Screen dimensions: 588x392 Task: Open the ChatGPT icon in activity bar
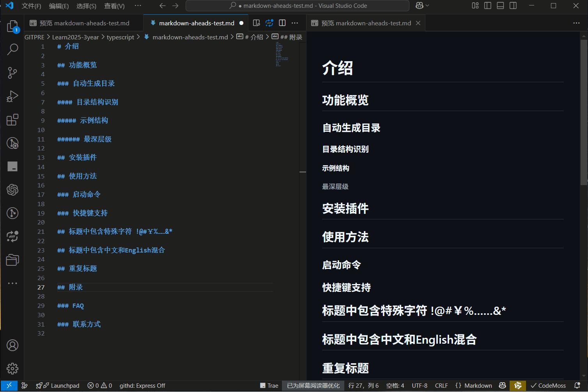coord(12,190)
